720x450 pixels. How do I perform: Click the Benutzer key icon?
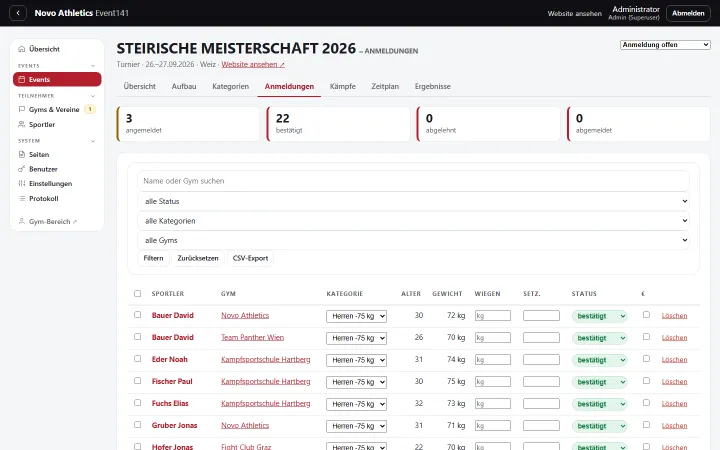(22, 169)
